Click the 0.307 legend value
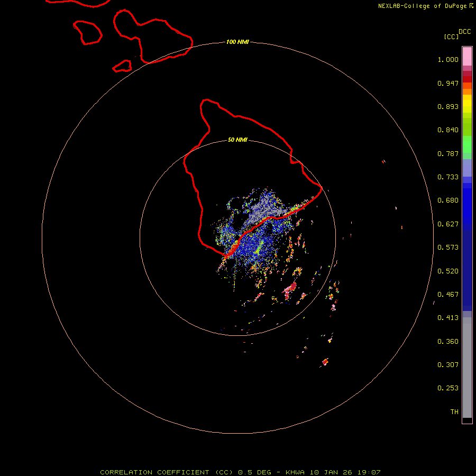Screen dimensions: 476x476 point(448,365)
